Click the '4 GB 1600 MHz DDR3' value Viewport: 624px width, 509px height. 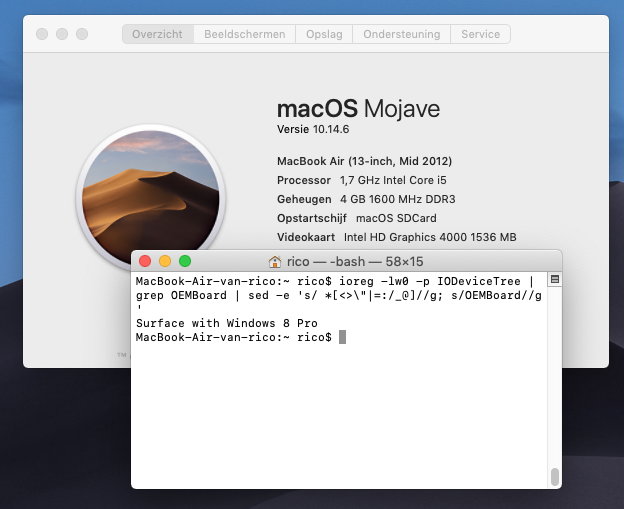(398, 199)
